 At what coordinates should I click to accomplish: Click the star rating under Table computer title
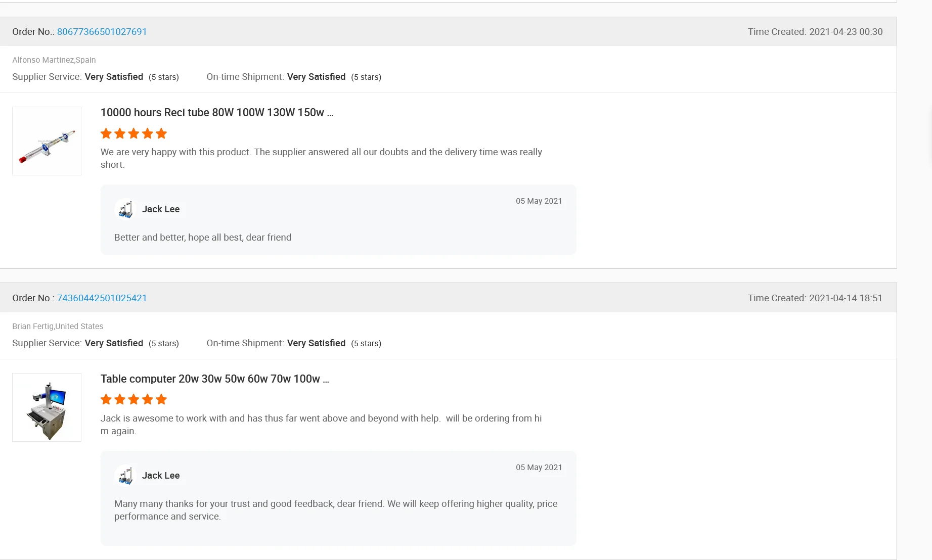[134, 400]
